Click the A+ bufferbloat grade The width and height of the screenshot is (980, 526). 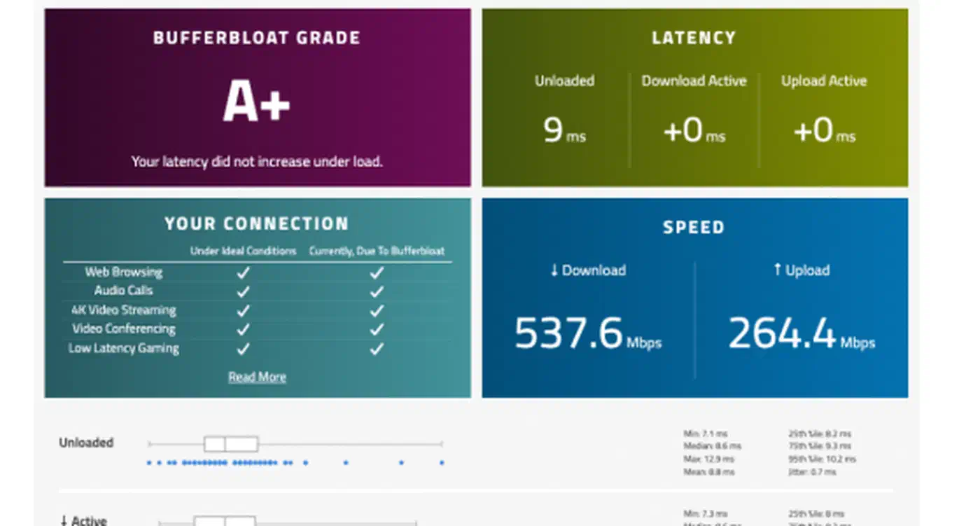[256, 102]
